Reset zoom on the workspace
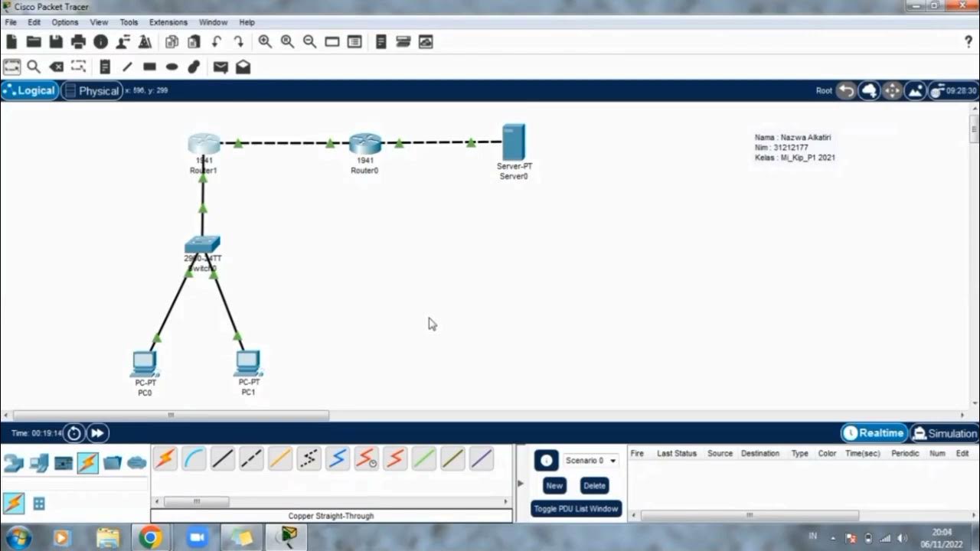The height and width of the screenshot is (551, 980). click(x=287, y=41)
